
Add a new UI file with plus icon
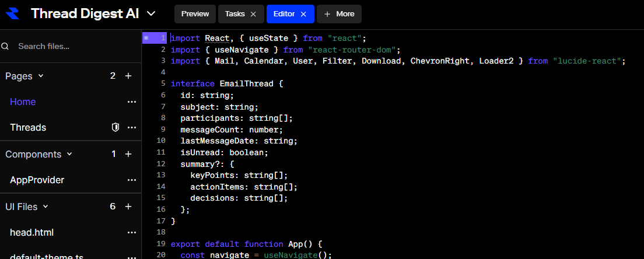tap(128, 206)
